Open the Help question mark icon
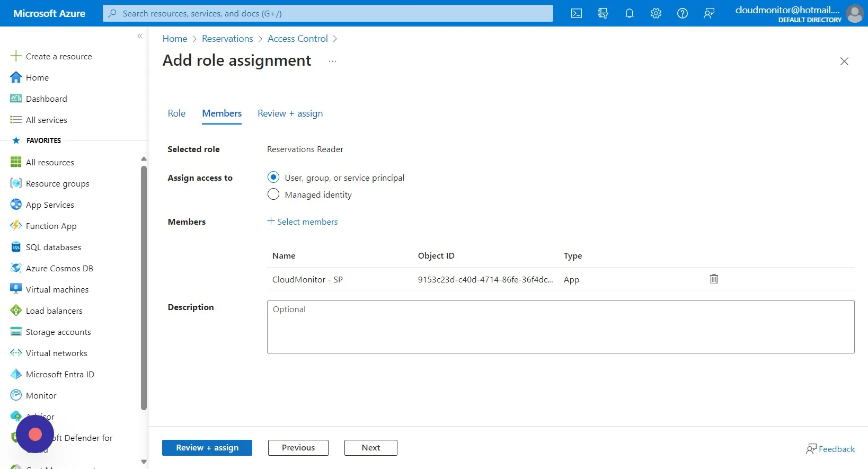 pos(683,13)
